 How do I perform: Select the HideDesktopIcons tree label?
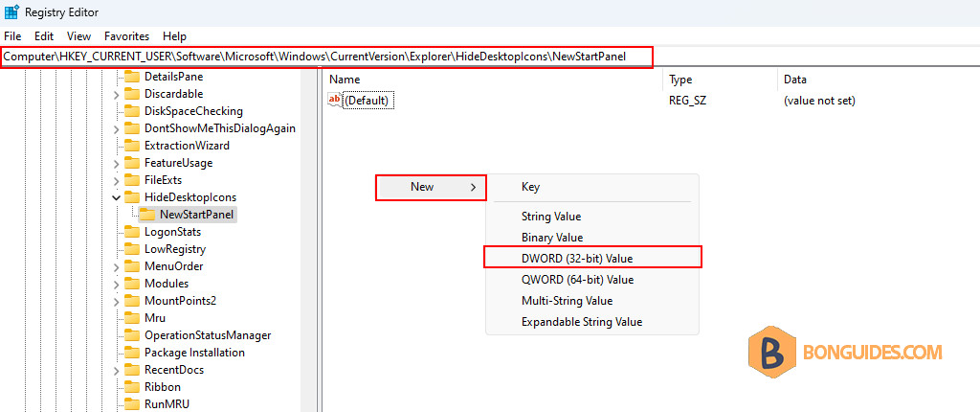click(x=190, y=197)
